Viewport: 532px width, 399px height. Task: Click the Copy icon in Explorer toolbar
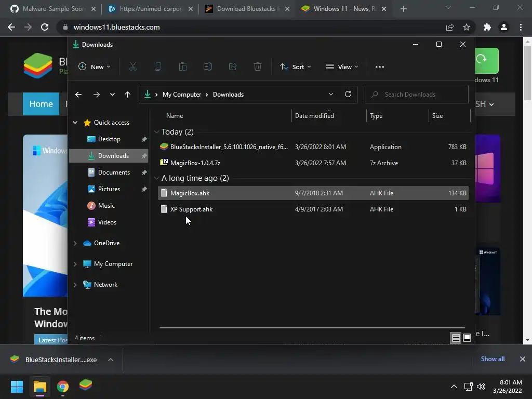(158, 67)
